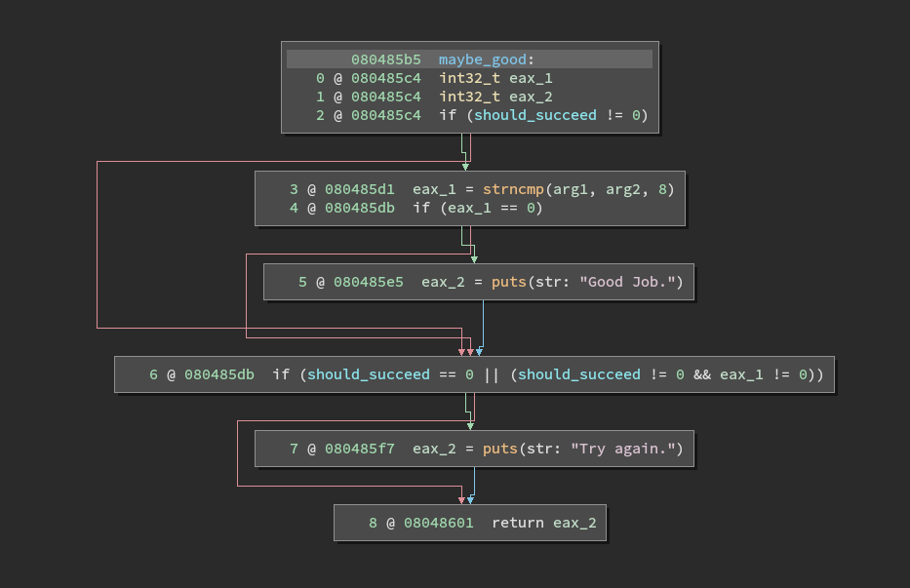The width and height of the screenshot is (910, 588).
Task: Select eax_2 in the return statement
Action: (574, 524)
